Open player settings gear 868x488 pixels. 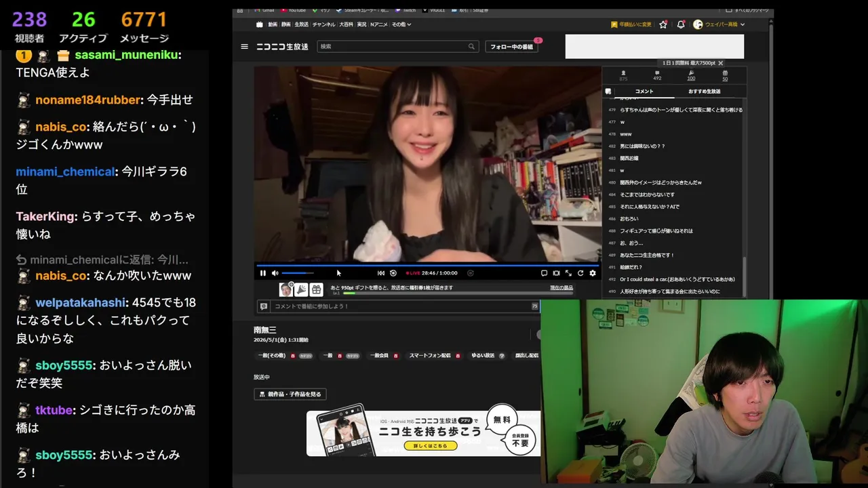point(593,273)
